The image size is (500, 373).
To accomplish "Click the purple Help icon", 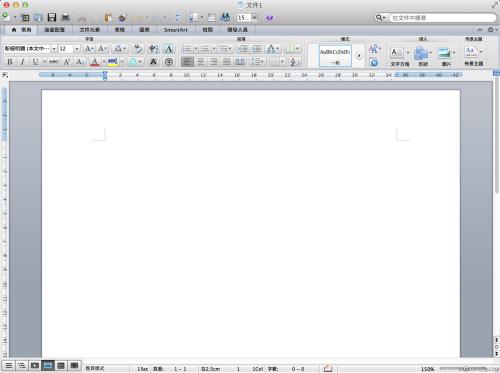I will point(269,17).
